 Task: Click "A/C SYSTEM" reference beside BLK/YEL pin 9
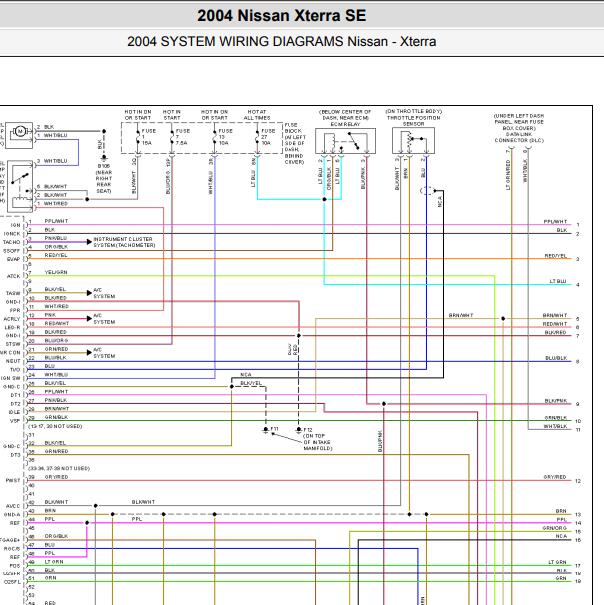pyautogui.click(x=104, y=293)
